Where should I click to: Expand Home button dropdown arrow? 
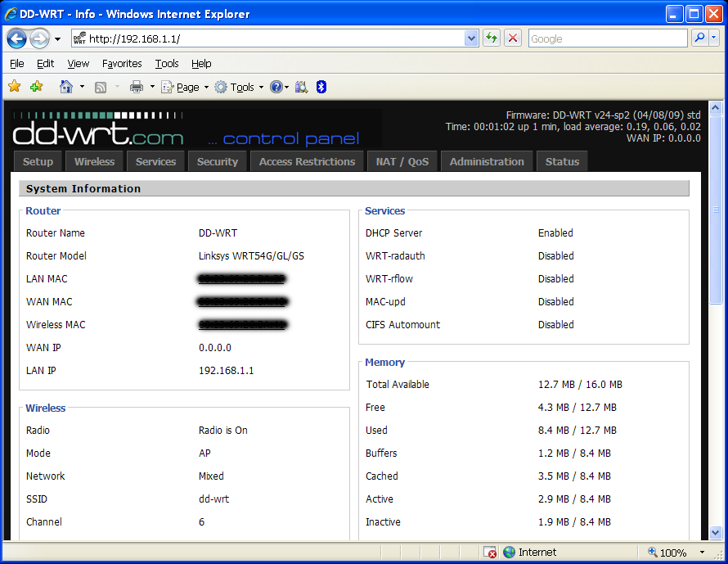[82, 87]
